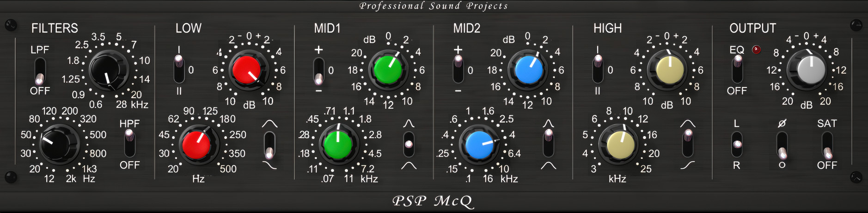The width and height of the screenshot is (868, 213).
Task: Click the green MID1 gain dB knob
Action: [387, 69]
